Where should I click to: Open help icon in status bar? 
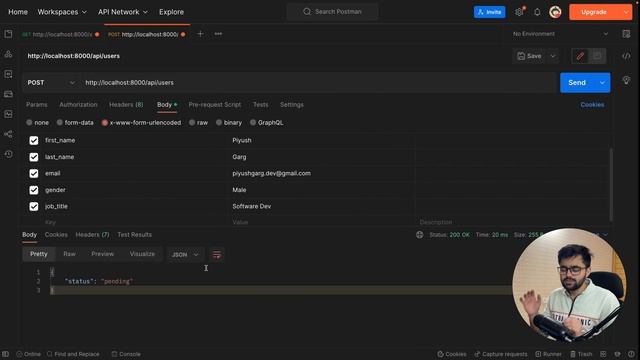click(x=631, y=354)
